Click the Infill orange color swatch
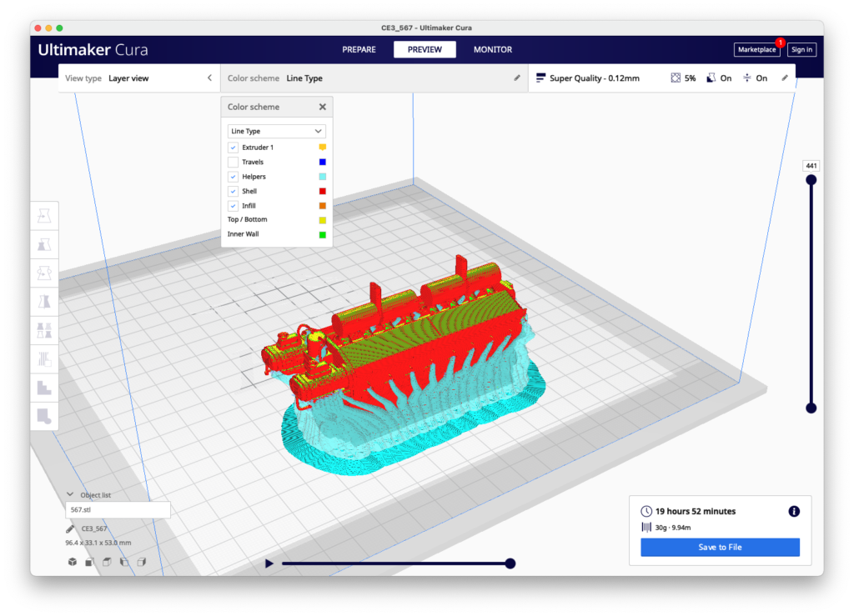The width and height of the screenshot is (854, 616). pos(323,206)
